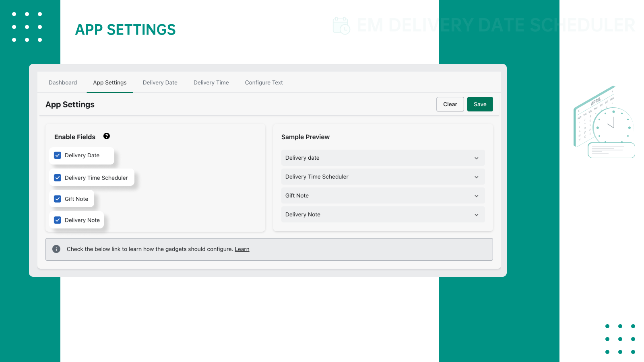Image resolution: width=644 pixels, height=362 pixels.
Task: Expand the Delivery date preview dropdown
Action: tap(477, 158)
